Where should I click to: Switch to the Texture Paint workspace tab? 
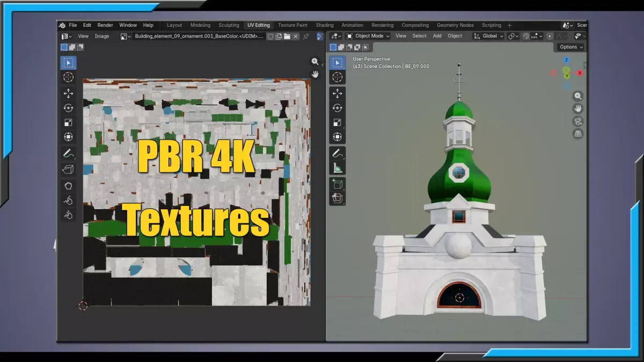click(x=292, y=25)
